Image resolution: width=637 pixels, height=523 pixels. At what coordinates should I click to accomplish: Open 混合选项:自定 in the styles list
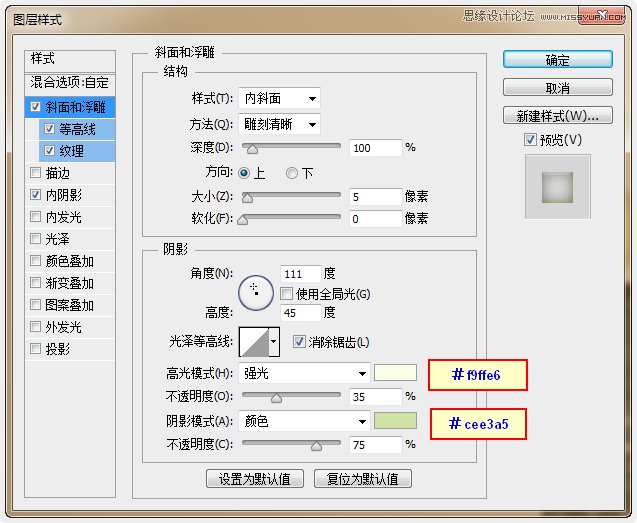pos(70,82)
